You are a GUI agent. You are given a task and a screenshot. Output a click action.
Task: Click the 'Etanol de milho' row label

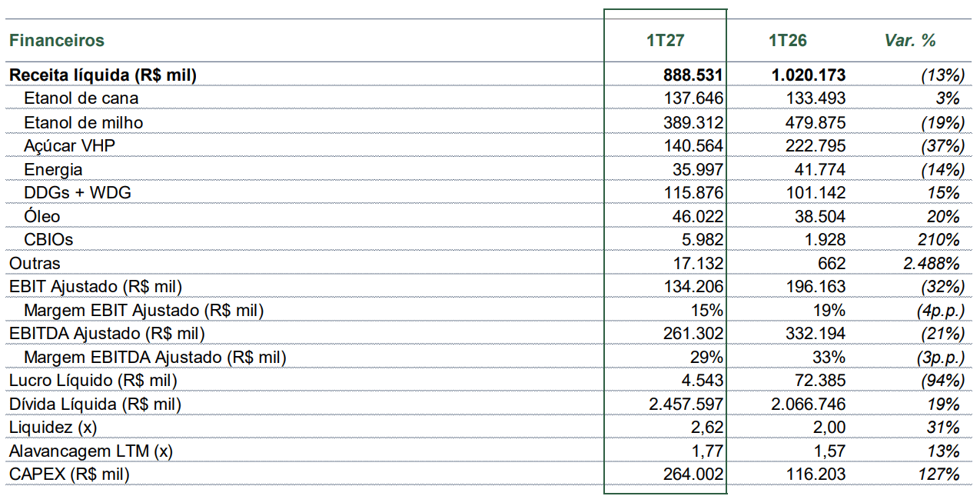point(84,122)
